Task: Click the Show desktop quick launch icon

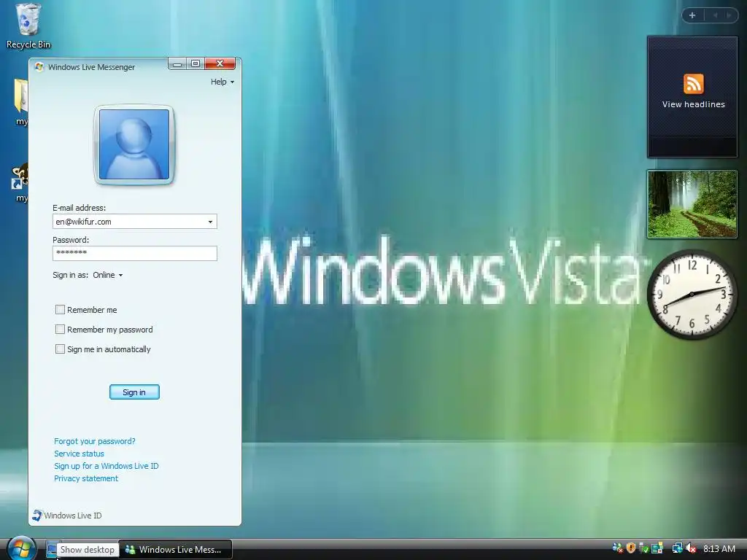Action: (x=53, y=550)
